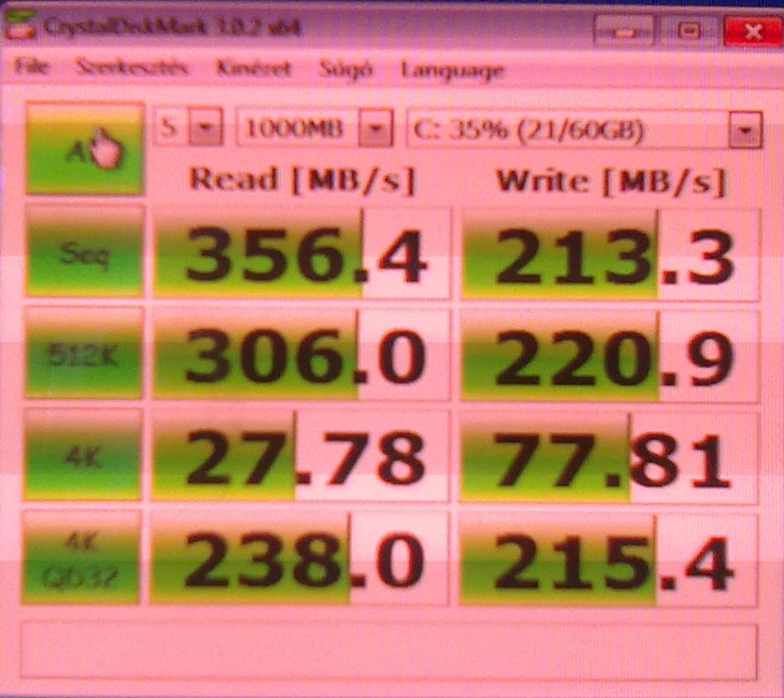Start the Seq benchmark test
The height and width of the screenshot is (698, 784).
click(x=84, y=251)
